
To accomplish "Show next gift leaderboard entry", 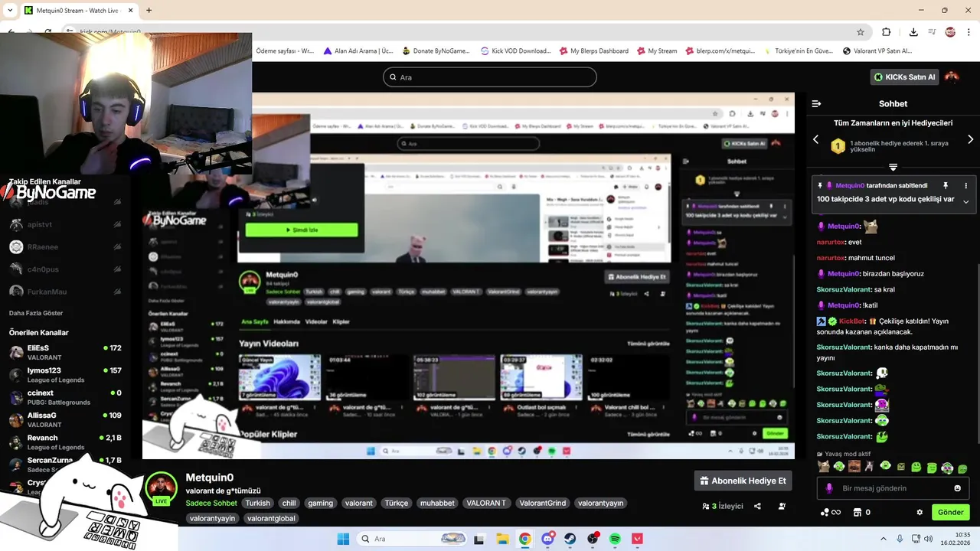I will coord(970,139).
